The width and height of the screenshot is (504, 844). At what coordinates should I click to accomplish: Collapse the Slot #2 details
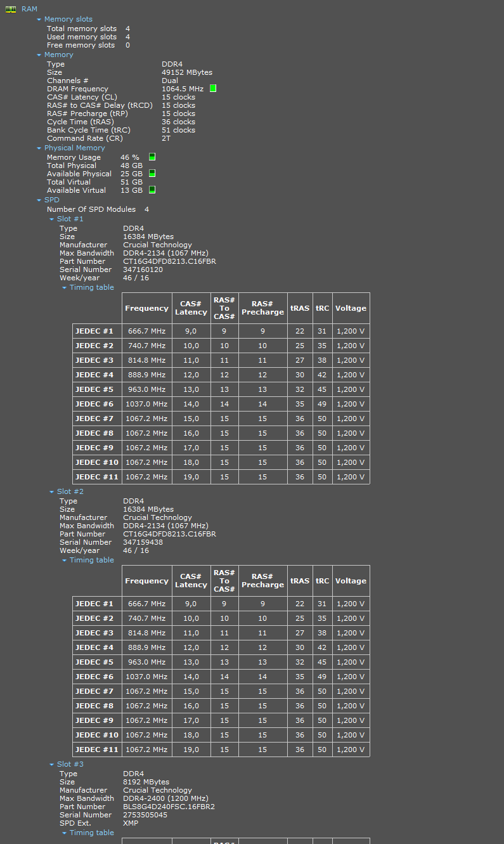[x=51, y=492]
